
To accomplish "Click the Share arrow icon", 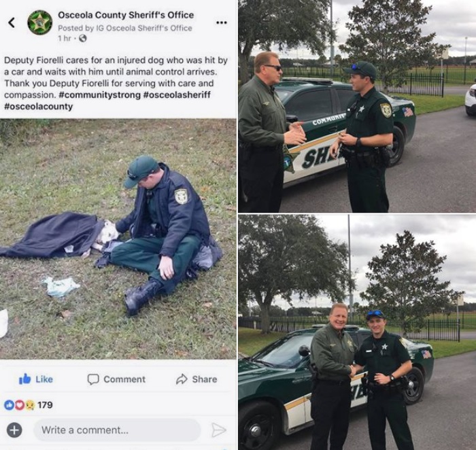I will coord(182,379).
